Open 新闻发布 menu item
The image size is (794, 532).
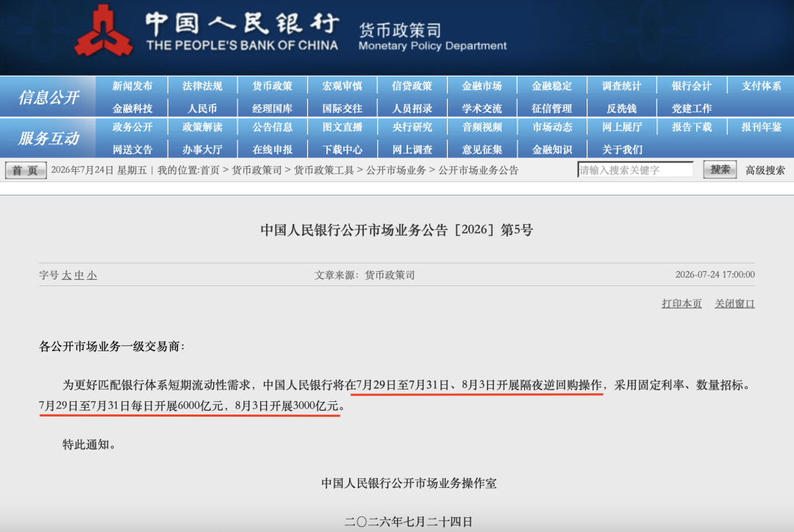click(132, 86)
